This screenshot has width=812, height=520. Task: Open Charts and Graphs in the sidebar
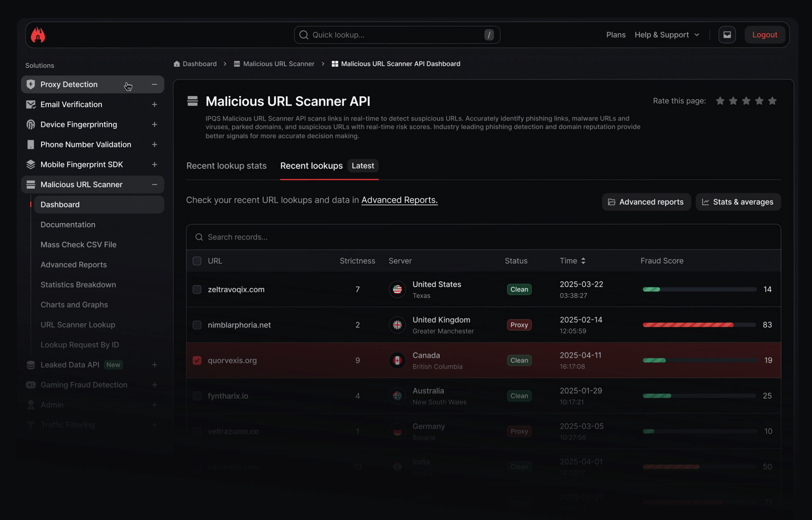point(74,305)
